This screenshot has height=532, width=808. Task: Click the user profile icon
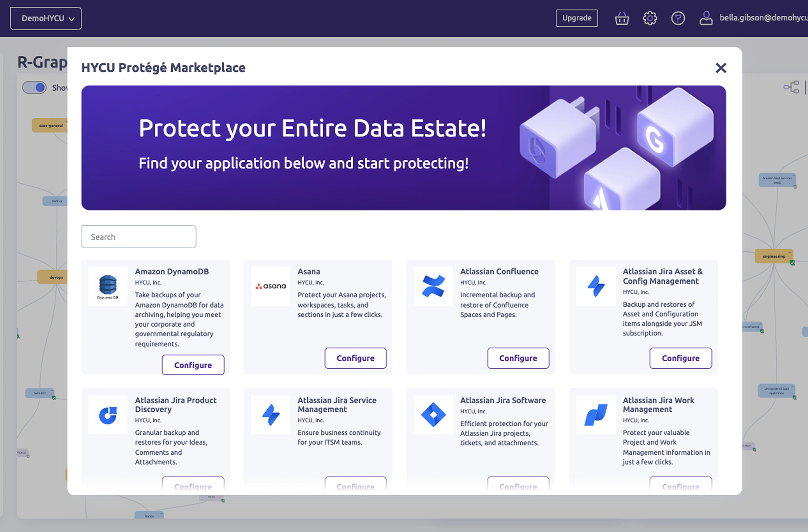[x=706, y=18]
